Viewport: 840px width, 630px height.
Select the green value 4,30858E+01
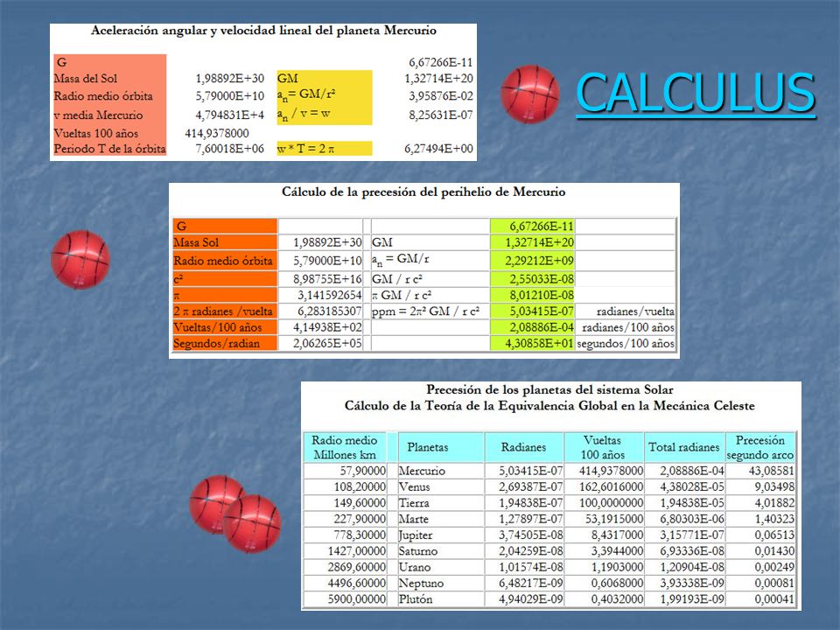tap(539, 343)
